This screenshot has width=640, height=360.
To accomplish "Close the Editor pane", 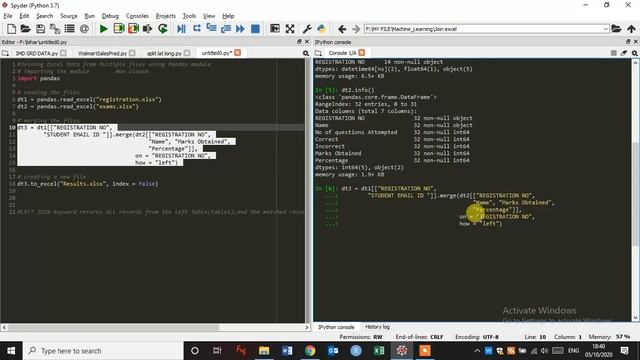I will [x=307, y=42].
